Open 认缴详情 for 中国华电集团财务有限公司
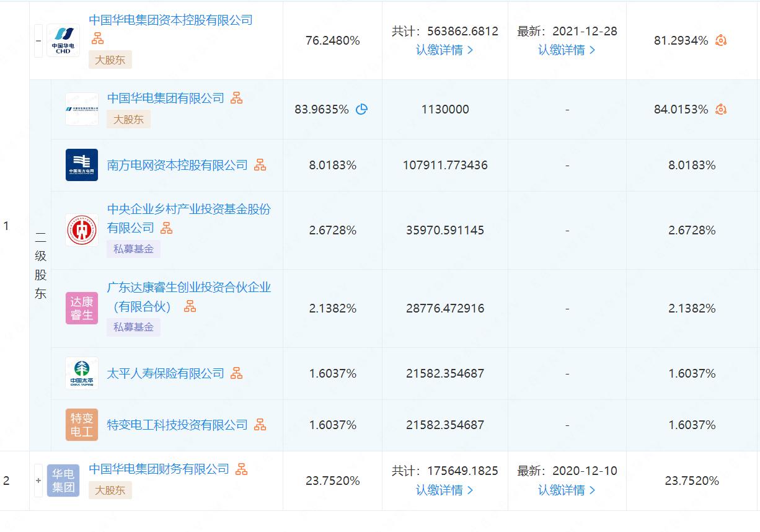This screenshot has height=532, width=760. (x=444, y=490)
